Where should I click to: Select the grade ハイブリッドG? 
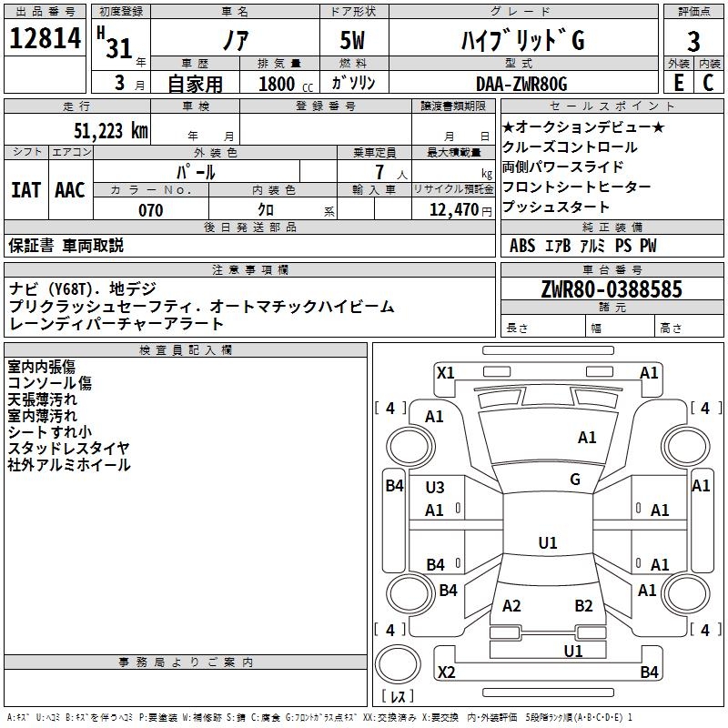[x=522, y=40]
